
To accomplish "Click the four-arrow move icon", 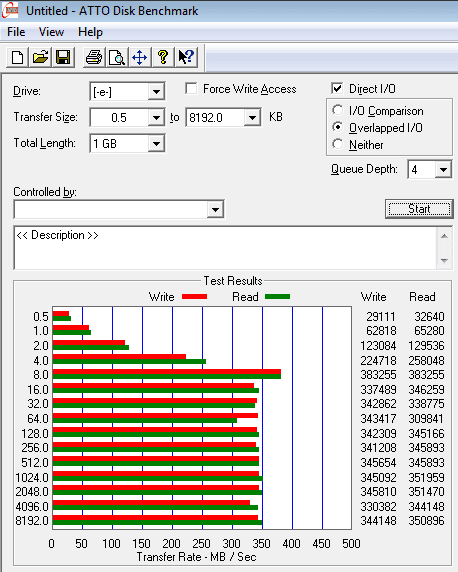I will [x=139, y=57].
